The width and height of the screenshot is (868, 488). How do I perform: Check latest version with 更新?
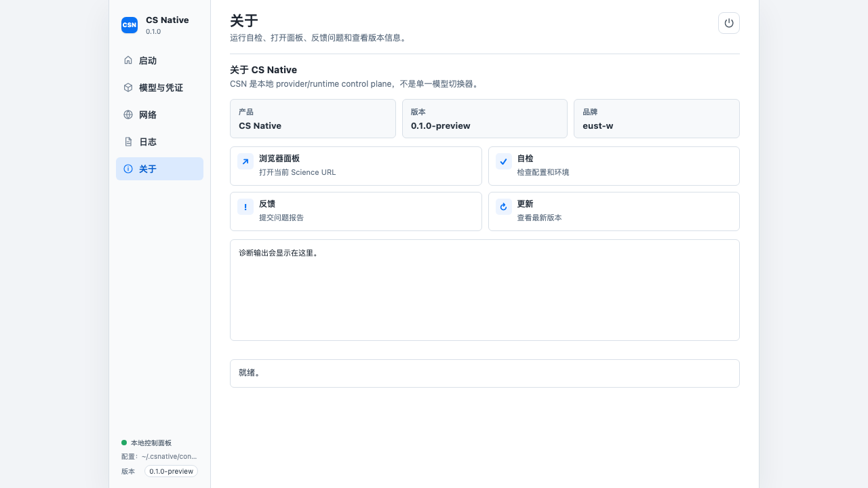[614, 211]
